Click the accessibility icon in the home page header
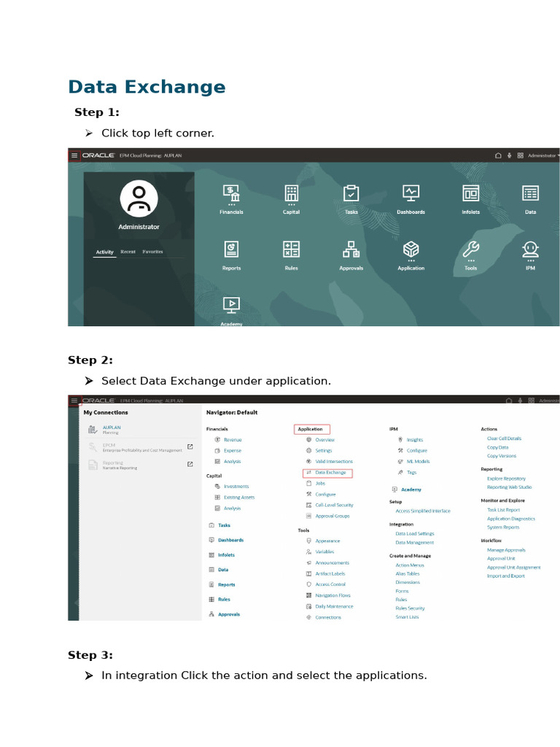 510,155
